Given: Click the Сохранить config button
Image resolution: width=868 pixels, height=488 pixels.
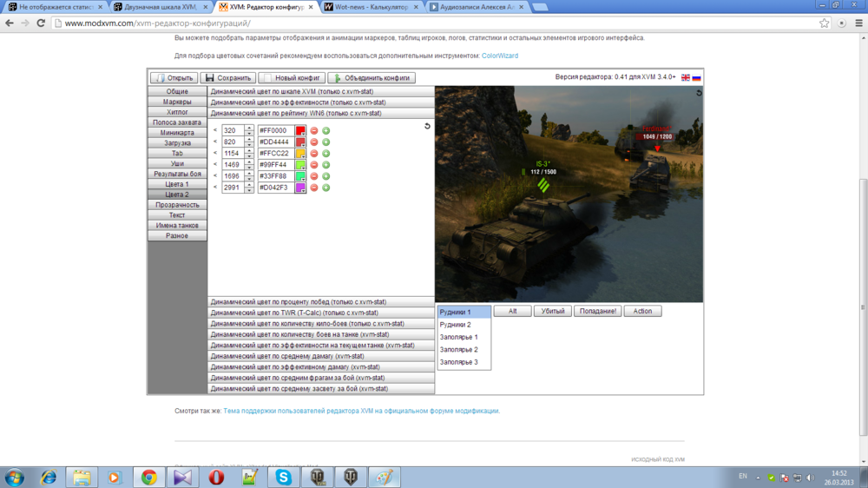Looking at the screenshot, I should tap(228, 78).
